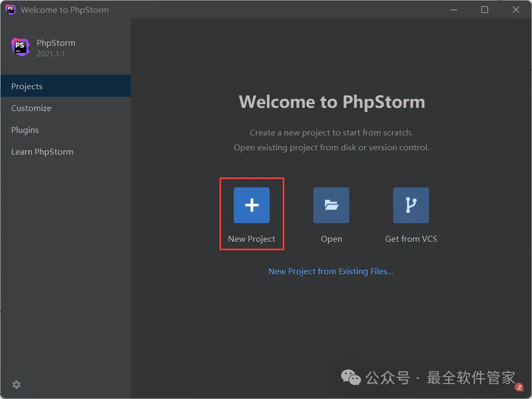This screenshot has height=399, width=532.
Task: Select the Projects tab
Action: pos(65,86)
